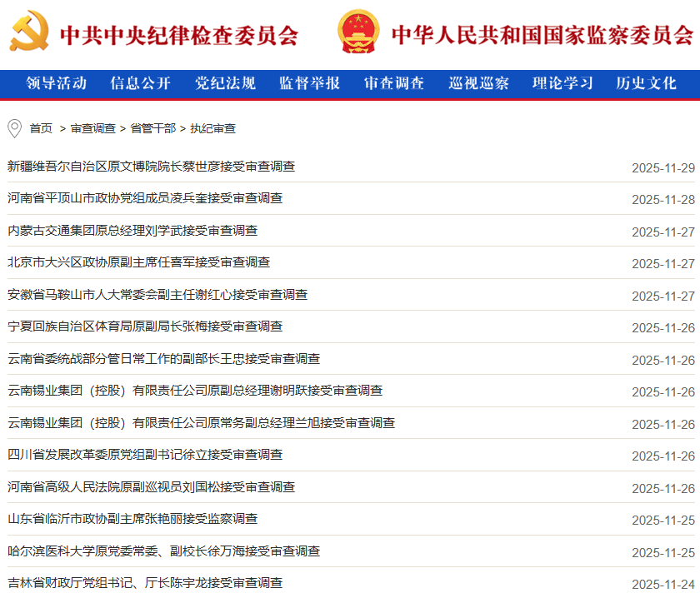
Task: Open 巡视巡察 from the navigation bar
Action: click(x=478, y=83)
